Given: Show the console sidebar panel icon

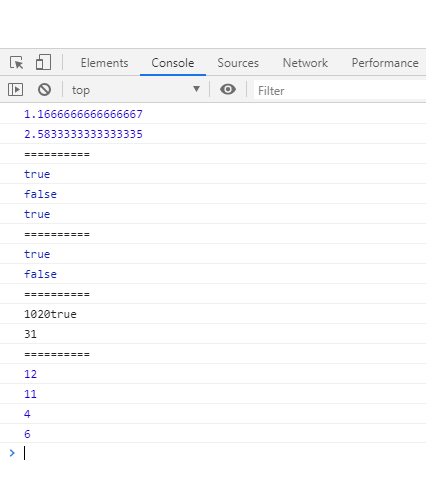Looking at the screenshot, I should pos(15,90).
